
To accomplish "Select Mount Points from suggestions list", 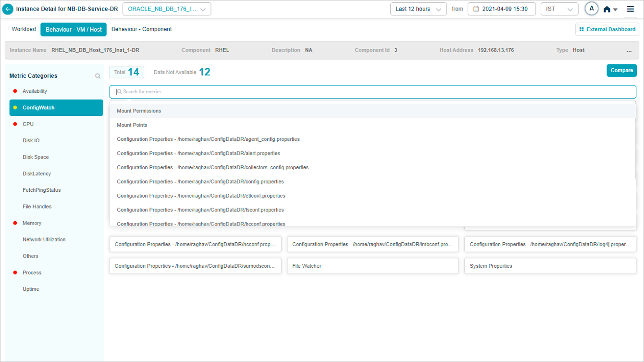I will [132, 125].
